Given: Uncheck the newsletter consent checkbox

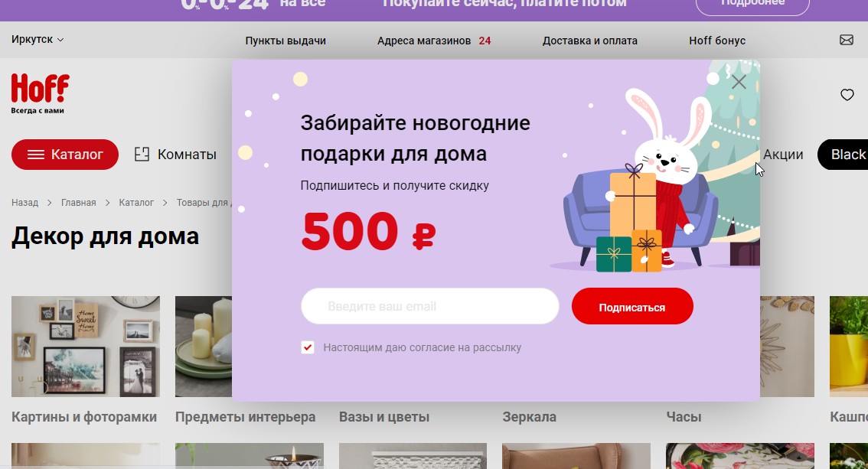Looking at the screenshot, I should (x=307, y=347).
